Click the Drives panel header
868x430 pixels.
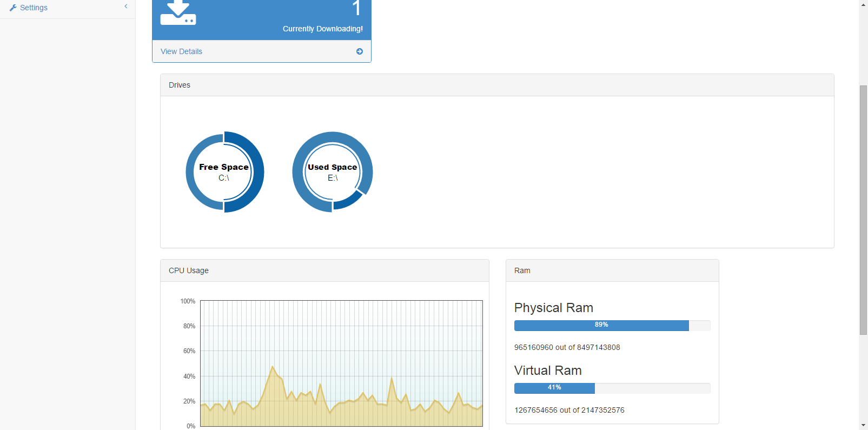pyautogui.click(x=496, y=85)
